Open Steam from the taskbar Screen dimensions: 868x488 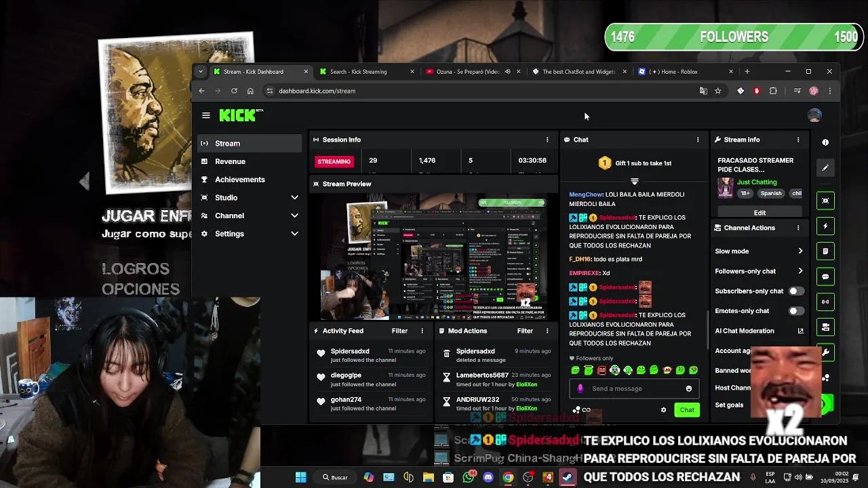(568, 477)
